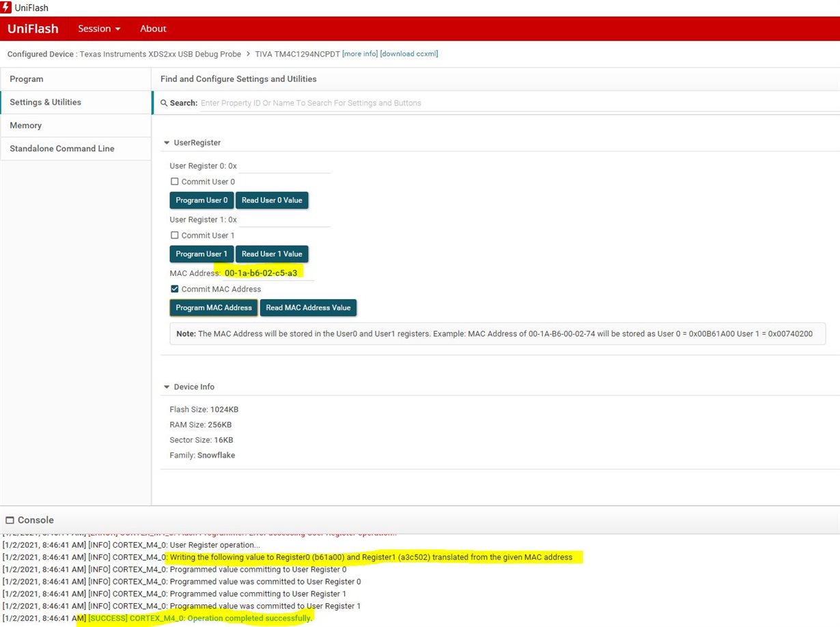This screenshot has height=627, width=840.
Task: Click the User Register 1 input field
Action: pos(284,220)
